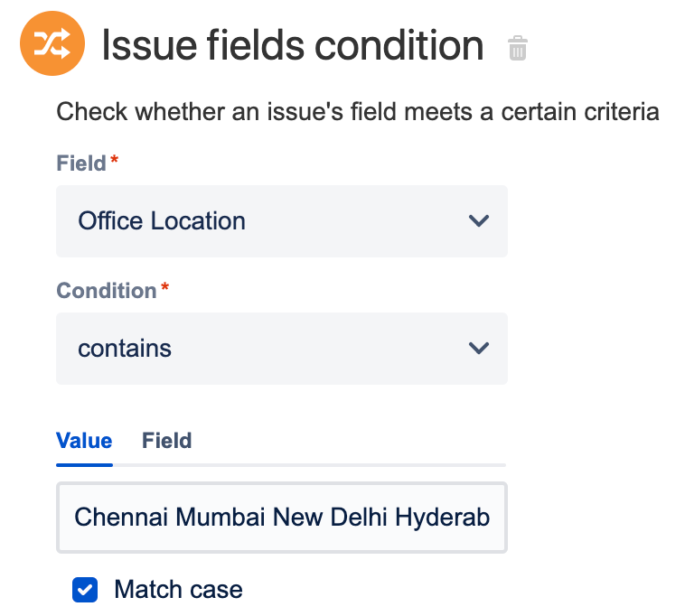Uncheck the Match case checkbox

tap(85, 590)
